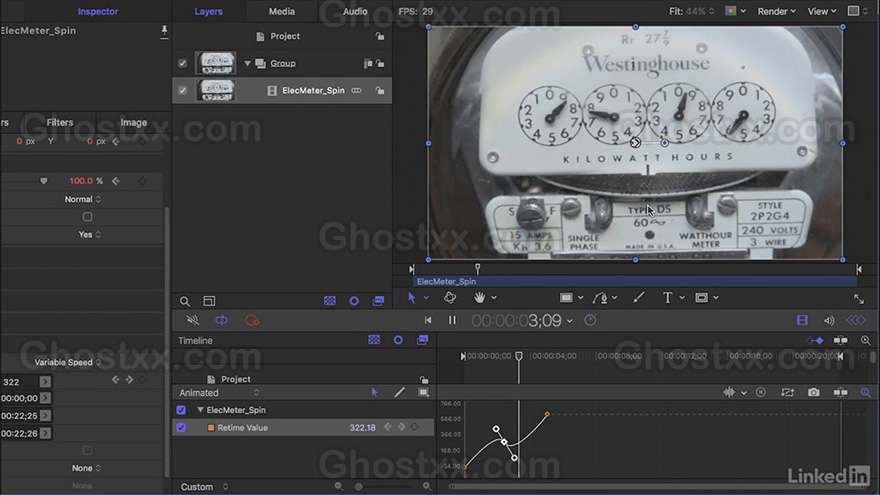Viewport: 880px width, 495px height.
Task: Uncheck Retime Value parameter checkbox
Action: pyautogui.click(x=181, y=428)
